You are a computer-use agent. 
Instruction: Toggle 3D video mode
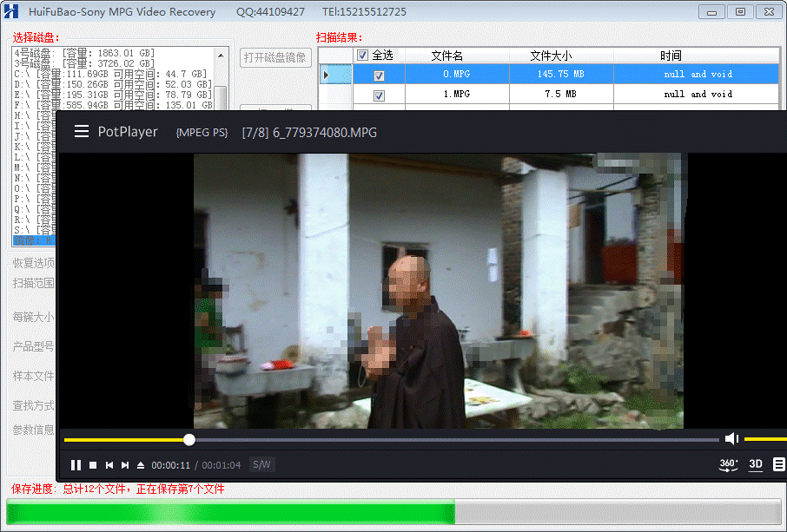(756, 464)
